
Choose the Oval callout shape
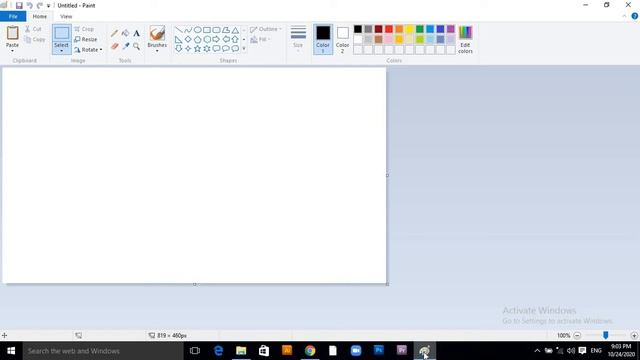tap(226, 49)
